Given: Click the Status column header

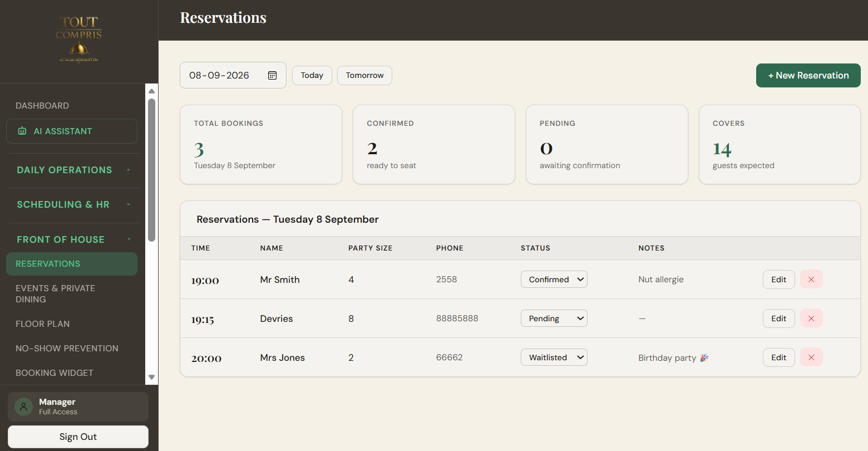Looking at the screenshot, I should click(535, 248).
